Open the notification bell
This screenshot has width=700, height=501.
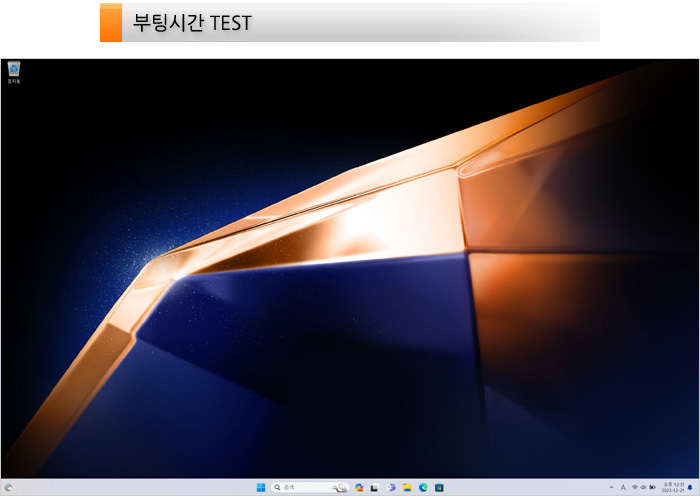(x=689, y=488)
